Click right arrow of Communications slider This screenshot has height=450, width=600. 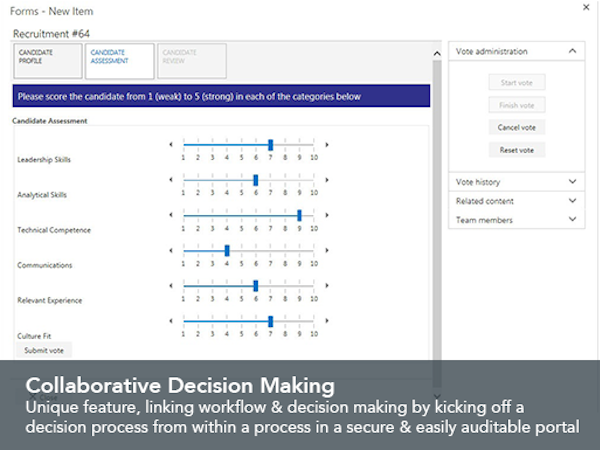pos(327,250)
